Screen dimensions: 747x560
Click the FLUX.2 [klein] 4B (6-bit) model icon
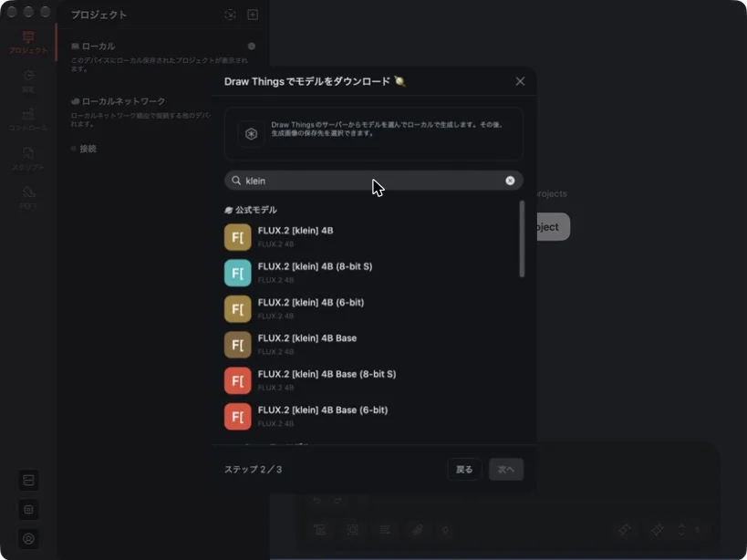(238, 308)
